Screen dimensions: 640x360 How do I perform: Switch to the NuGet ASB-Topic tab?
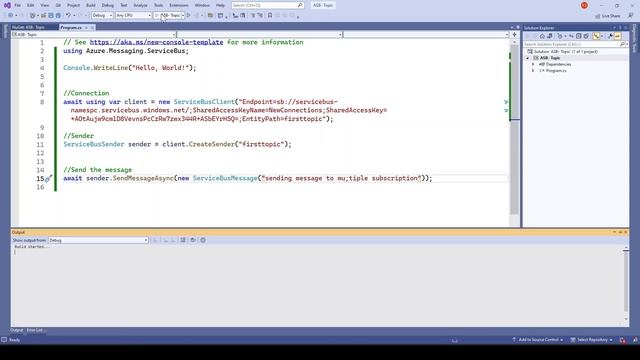pyautogui.click(x=28, y=27)
